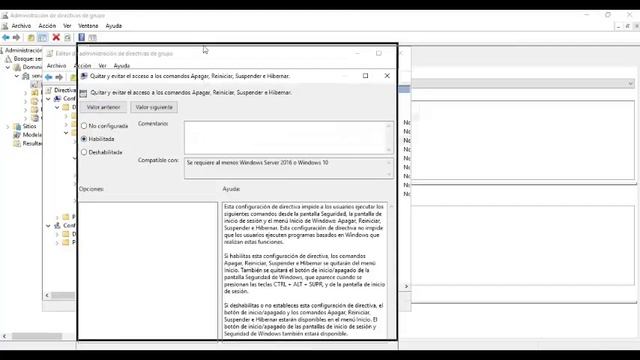Open the Archivo menu of the main console

(x=21, y=26)
